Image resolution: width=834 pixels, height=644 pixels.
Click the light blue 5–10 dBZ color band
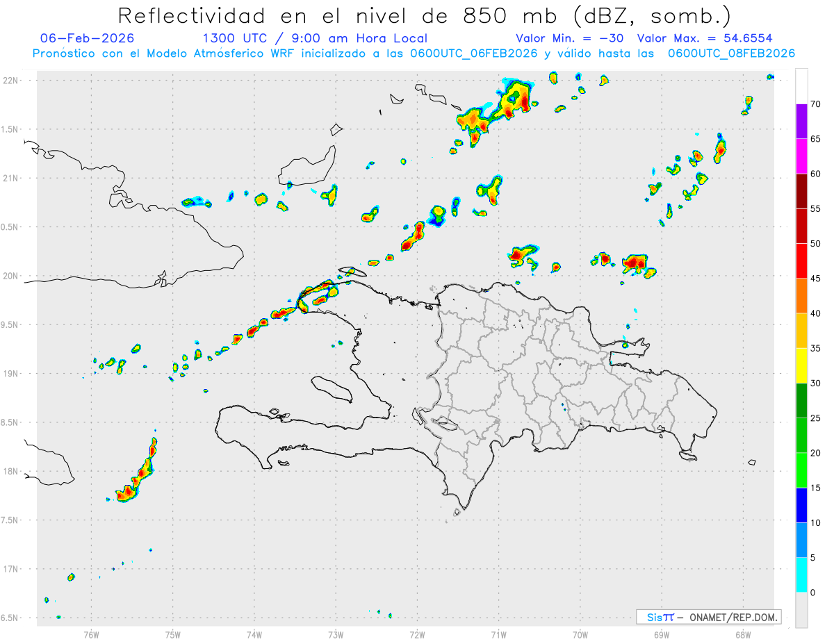tap(802, 540)
